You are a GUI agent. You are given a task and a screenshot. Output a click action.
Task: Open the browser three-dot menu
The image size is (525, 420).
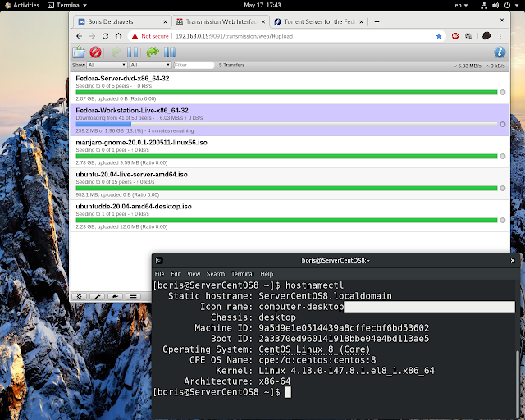(500, 36)
